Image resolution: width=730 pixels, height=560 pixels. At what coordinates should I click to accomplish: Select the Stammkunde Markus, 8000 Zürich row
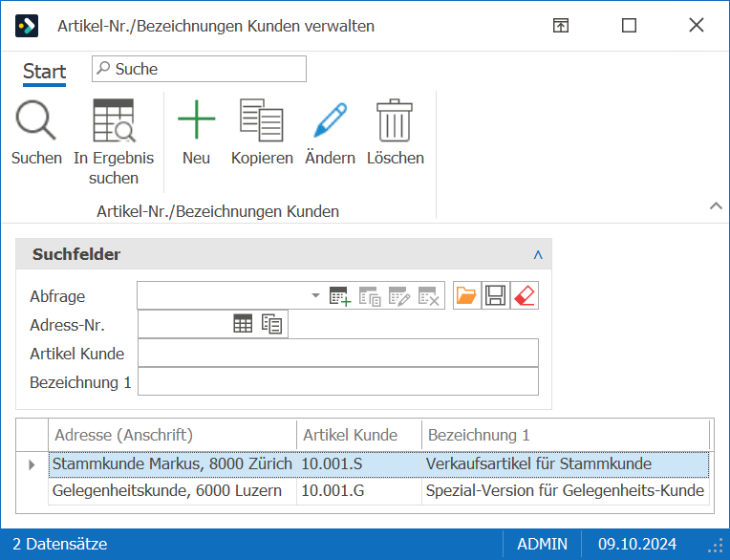coord(379,464)
